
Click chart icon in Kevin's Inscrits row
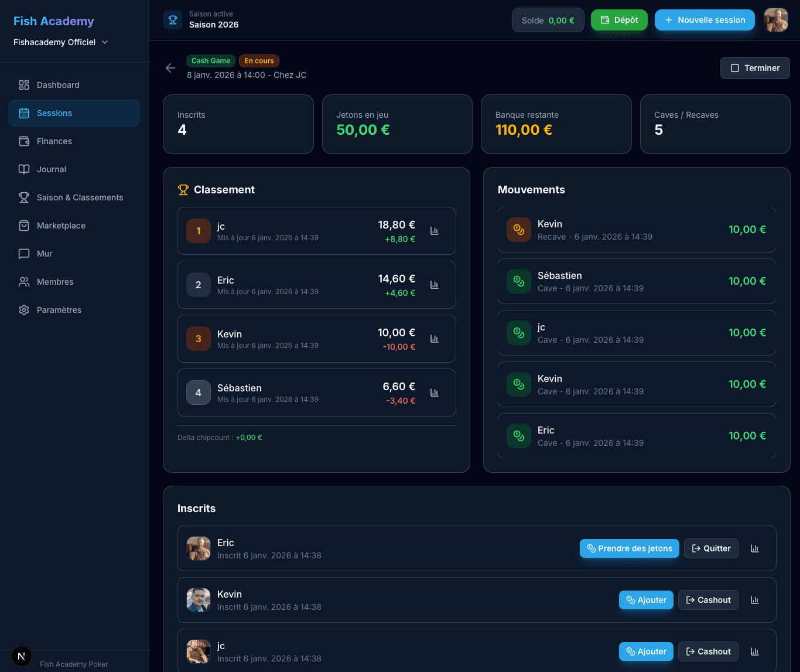[754, 600]
